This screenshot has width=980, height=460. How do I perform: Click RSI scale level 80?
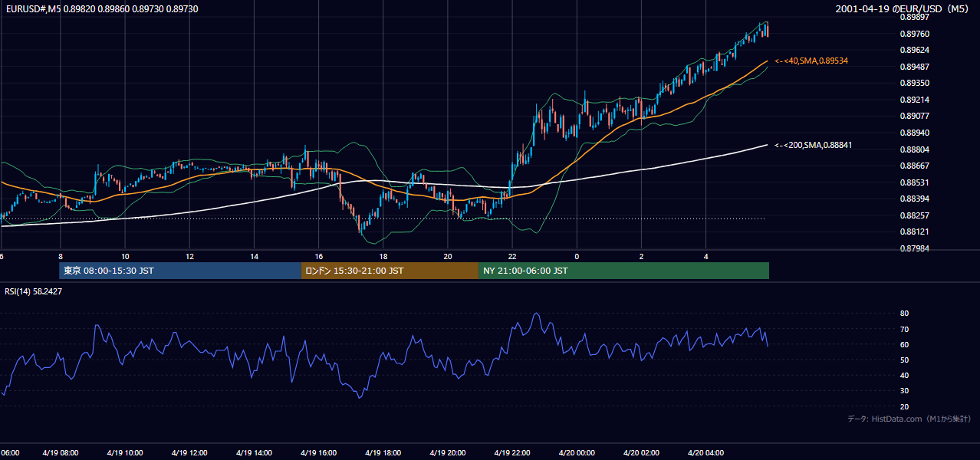point(904,314)
